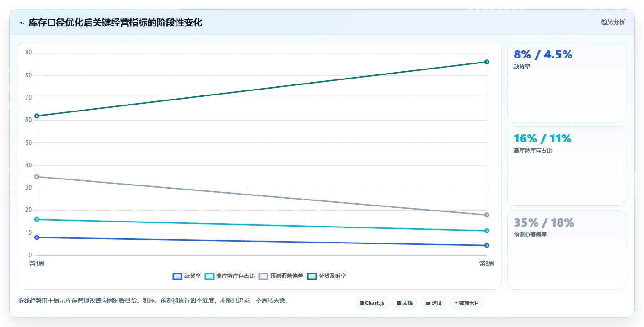Click the 缺货率 card caption
The height and width of the screenshot is (327, 644).
point(522,67)
